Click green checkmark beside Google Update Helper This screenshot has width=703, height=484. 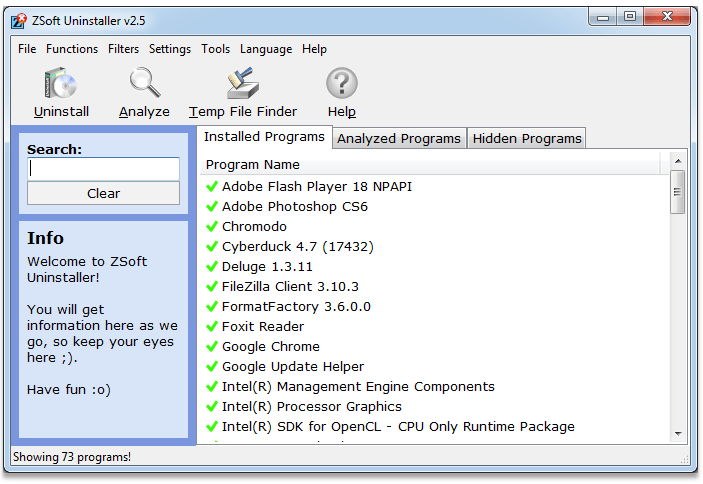(x=212, y=367)
